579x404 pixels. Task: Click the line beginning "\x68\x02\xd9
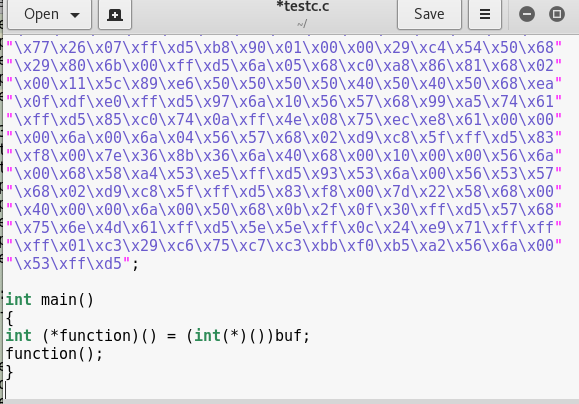click(x=284, y=192)
